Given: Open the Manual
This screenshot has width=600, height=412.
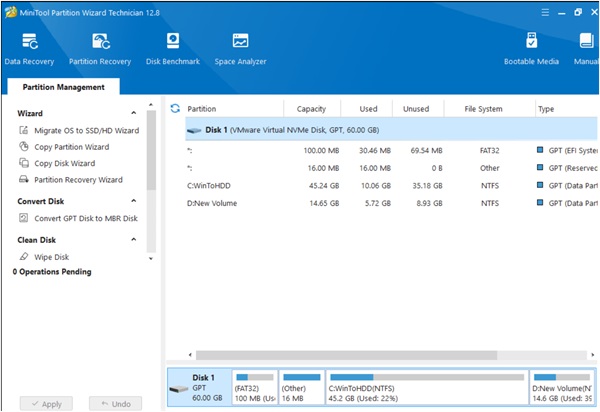Looking at the screenshot, I should tap(586, 49).
